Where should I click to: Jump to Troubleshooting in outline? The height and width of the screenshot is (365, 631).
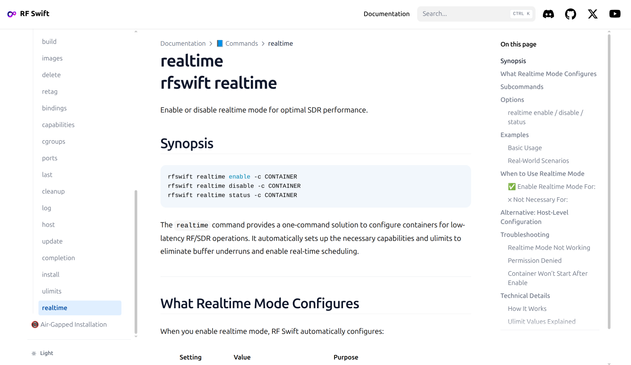coord(525,235)
